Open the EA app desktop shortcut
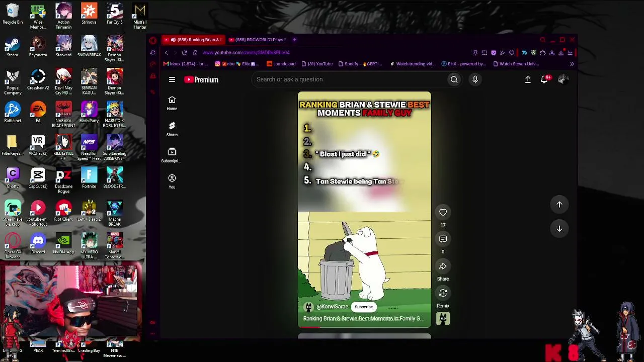The height and width of the screenshot is (362, 644). click(x=38, y=113)
